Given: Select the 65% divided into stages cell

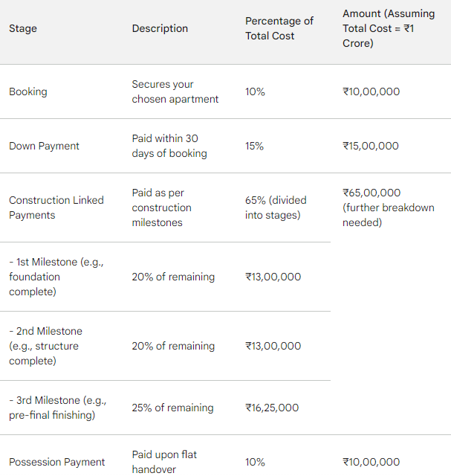Looking at the screenshot, I should 276,208.
